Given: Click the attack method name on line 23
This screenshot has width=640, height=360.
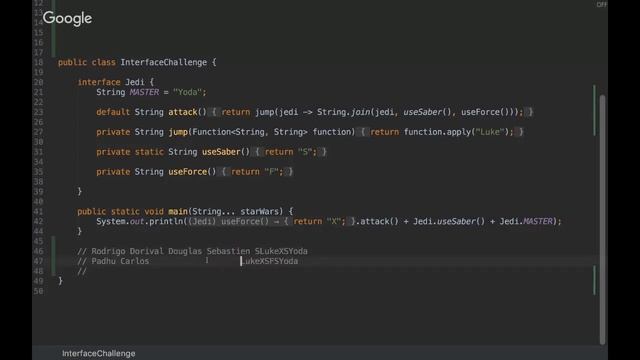Looking at the screenshot, I should click(182, 112).
